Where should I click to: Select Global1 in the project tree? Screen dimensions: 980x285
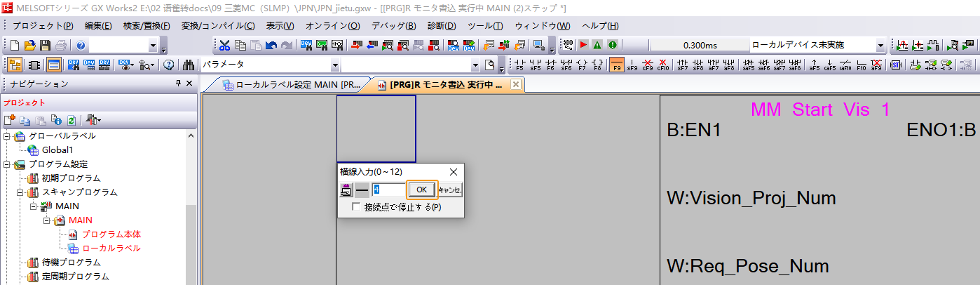click(57, 150)
